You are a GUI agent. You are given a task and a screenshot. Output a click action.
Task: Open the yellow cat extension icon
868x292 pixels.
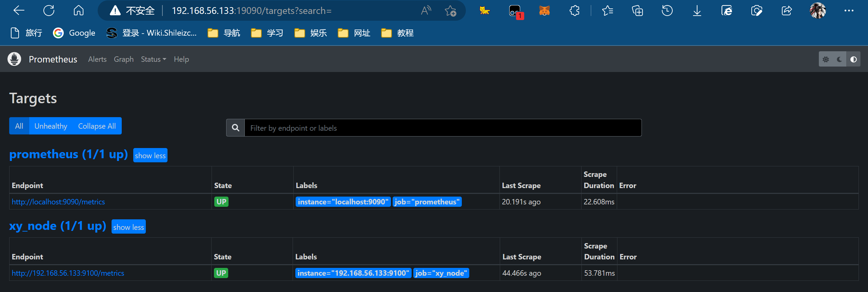tap(485, 11)
